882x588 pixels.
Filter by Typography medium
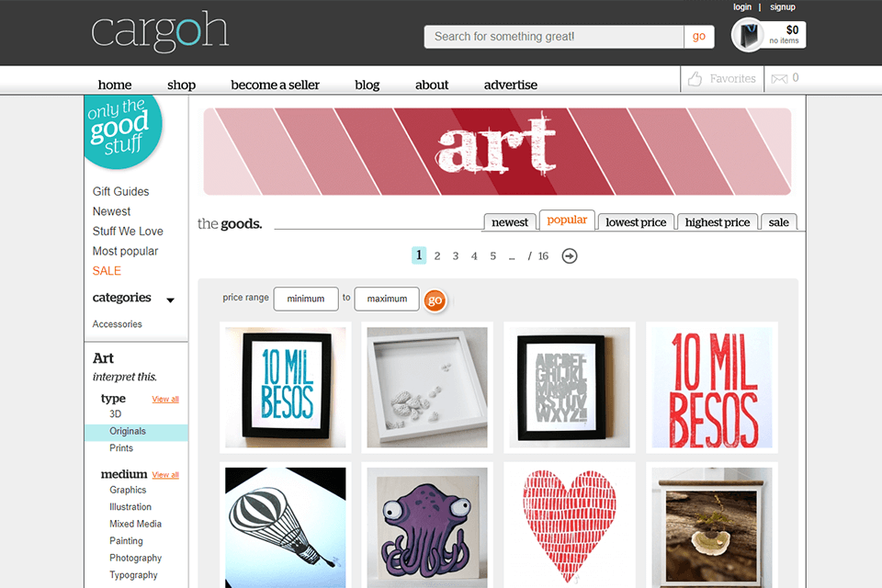coord(133,575)
